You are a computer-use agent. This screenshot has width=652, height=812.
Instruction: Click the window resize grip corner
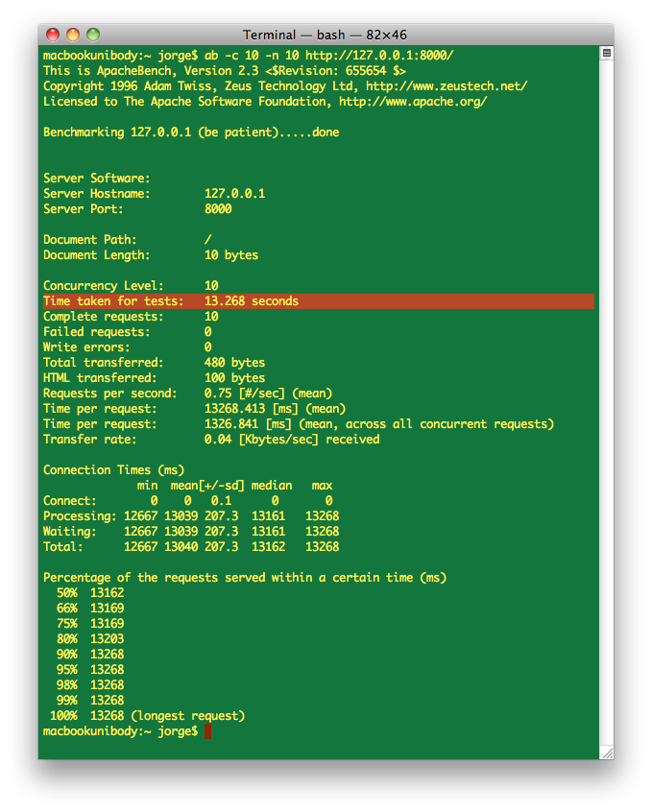pos(607,752)
